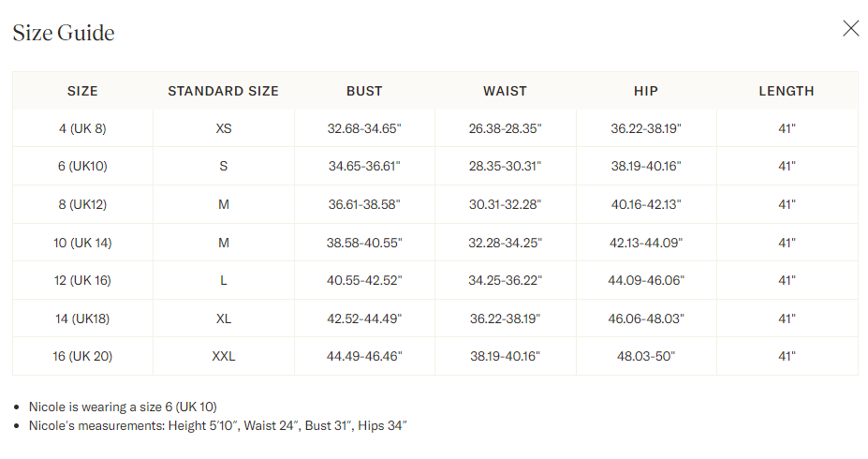Click the WAIST column header

point(505,91)
